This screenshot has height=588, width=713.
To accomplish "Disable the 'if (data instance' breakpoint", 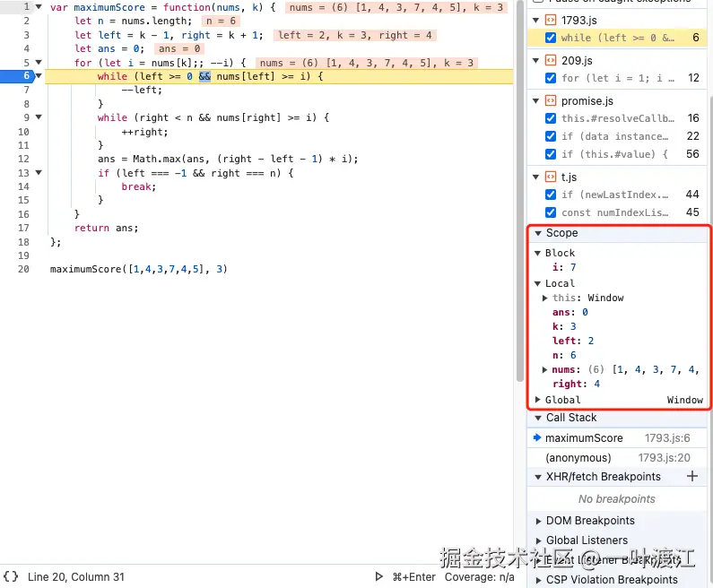I will point(551,136).
